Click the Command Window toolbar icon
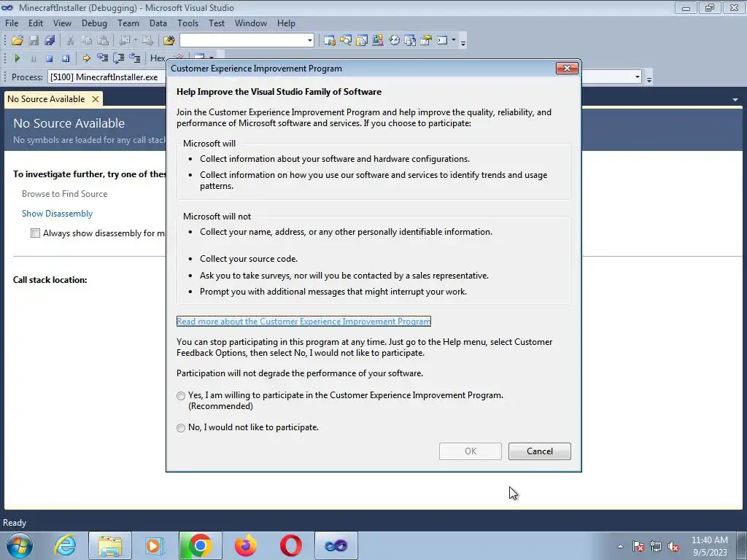 pyautogui.click(x=442, y=41)
